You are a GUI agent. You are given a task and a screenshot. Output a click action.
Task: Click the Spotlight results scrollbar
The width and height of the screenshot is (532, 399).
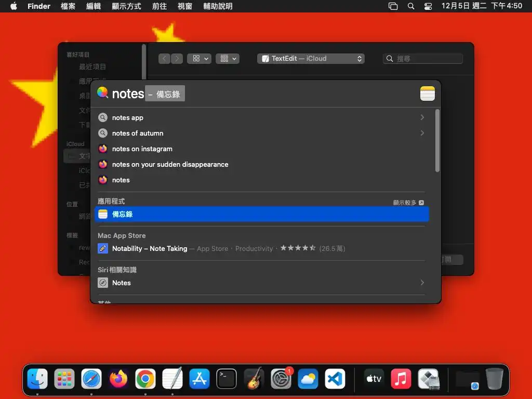[x=437, y=140]
